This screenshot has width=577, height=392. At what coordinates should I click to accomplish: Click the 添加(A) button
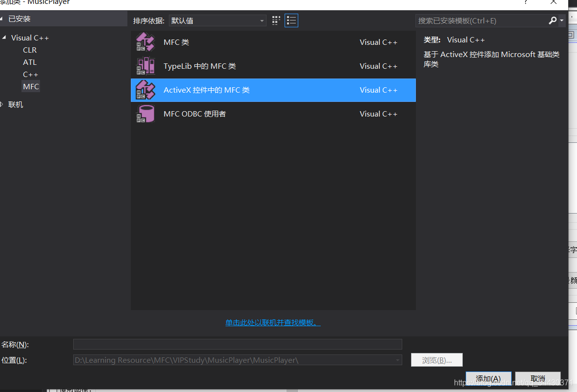click(488, 378)
